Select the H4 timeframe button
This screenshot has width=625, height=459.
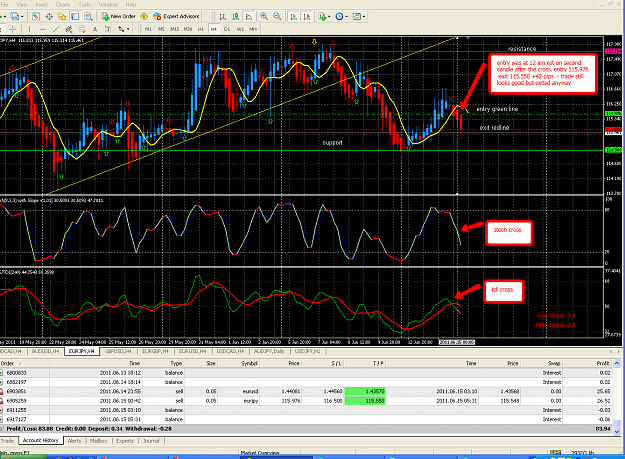pos(214,29)
